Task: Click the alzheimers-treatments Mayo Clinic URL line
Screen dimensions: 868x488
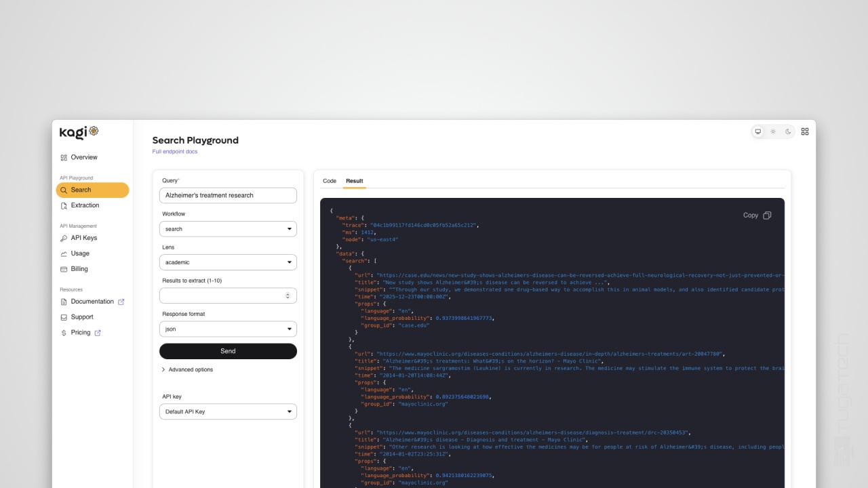Action: 540,354
